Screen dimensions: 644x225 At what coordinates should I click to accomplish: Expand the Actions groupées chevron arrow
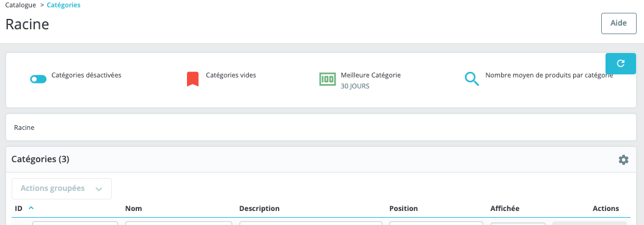[x=98, y=189]
